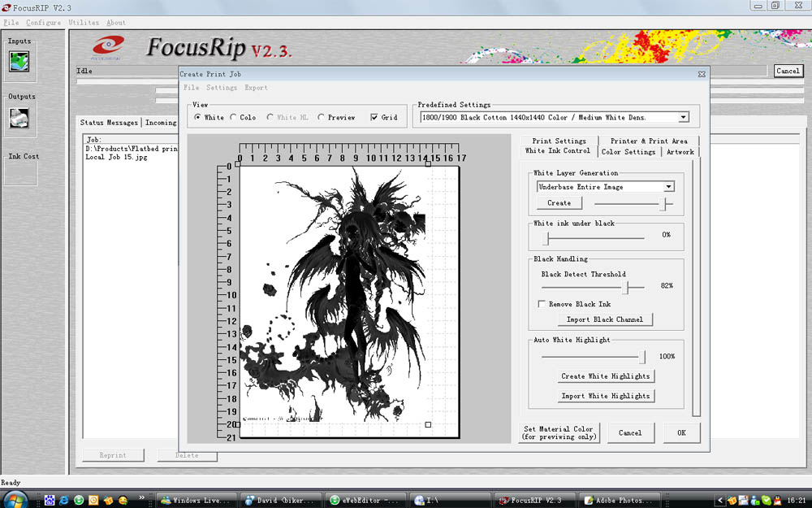Open Configure menu in main window

coord(44,22)
